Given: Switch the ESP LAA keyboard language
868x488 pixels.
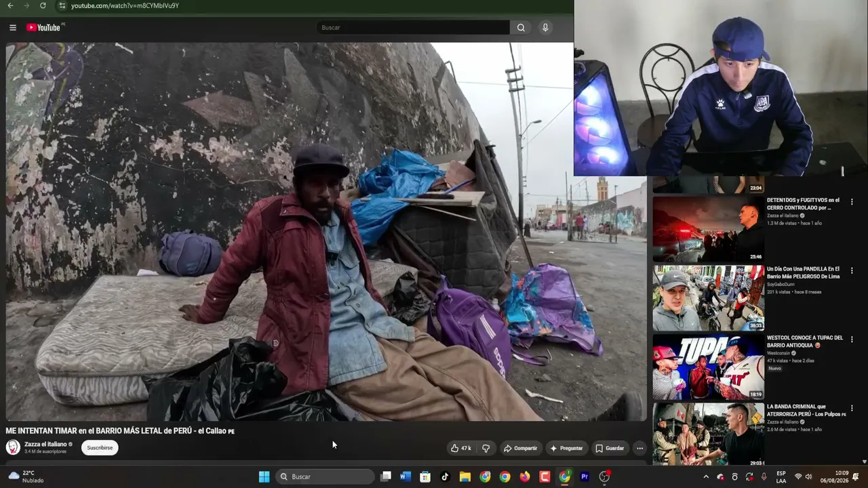Looking at the screenshot, I should [x=781, y=476].
